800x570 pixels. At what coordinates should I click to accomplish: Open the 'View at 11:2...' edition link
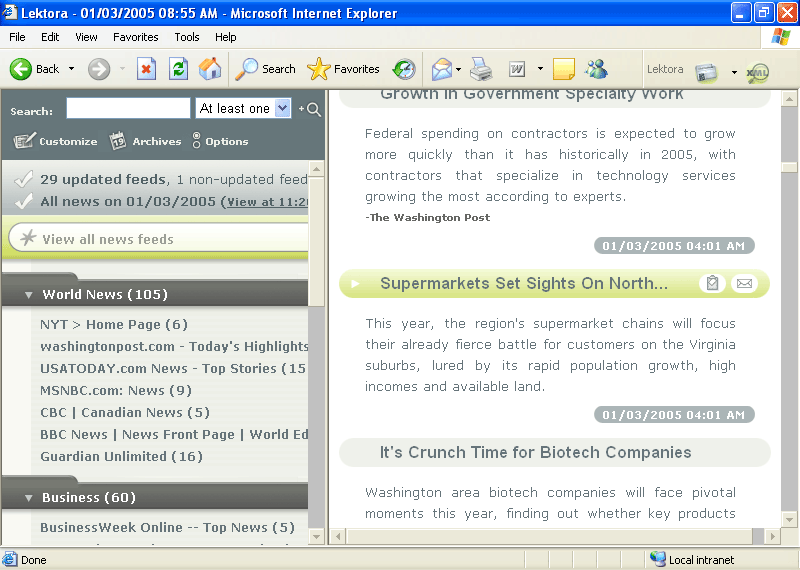tap(268, 202)
